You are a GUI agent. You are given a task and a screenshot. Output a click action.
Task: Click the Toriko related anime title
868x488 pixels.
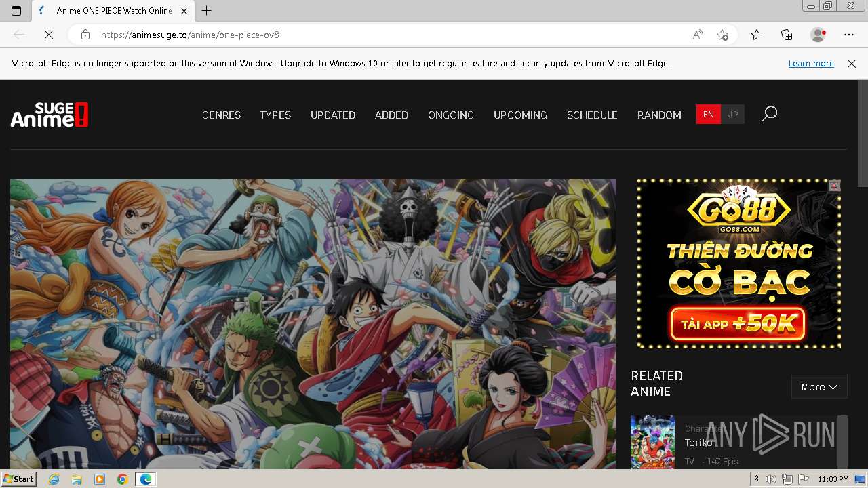click(698, 443)
